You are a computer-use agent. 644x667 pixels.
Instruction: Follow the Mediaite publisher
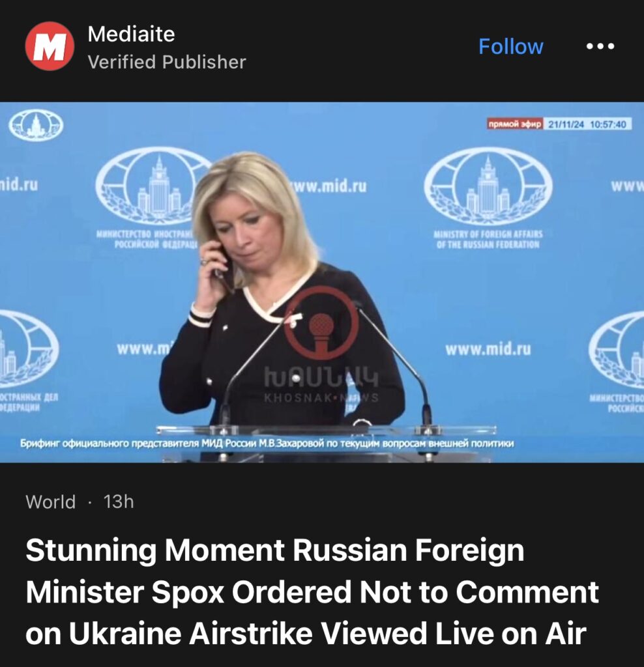511,46
